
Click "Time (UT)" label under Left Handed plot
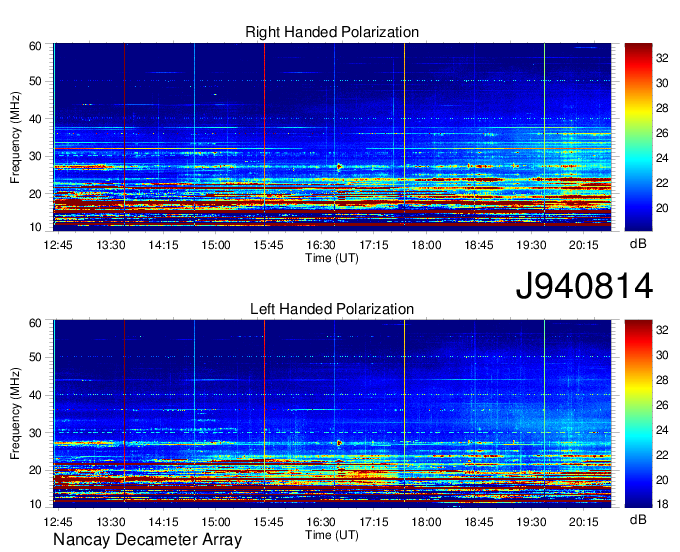pyautogui.click(x=332, y=535)
